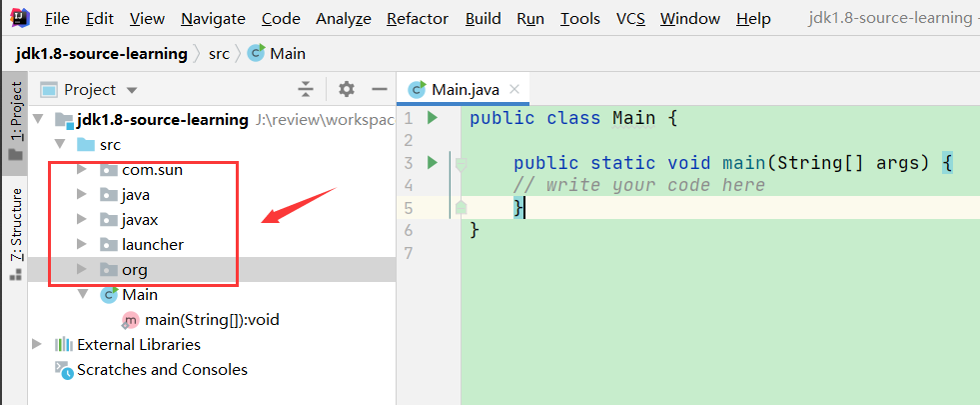980x405 pixels.
Task: Close the Main.java tab
Action: pos(514,89)
